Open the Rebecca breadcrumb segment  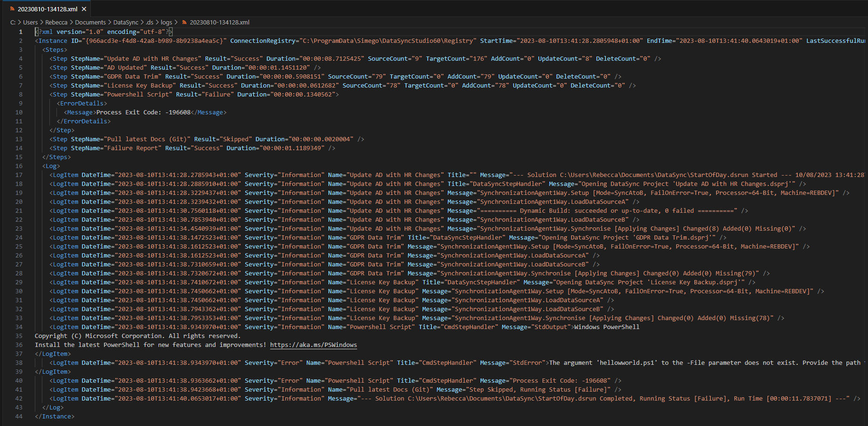tap(56, 22)
